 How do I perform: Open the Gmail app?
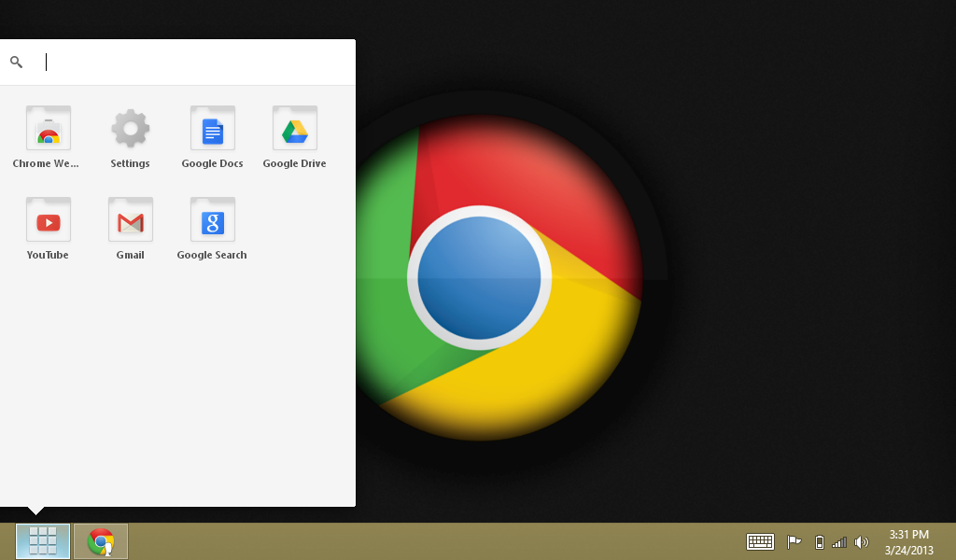[131, 219]
